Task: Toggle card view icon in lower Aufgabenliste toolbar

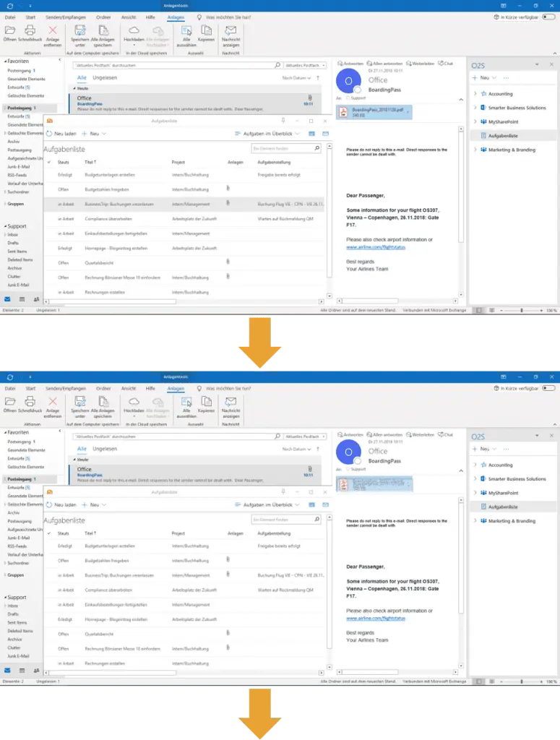Action: point(312,504)
